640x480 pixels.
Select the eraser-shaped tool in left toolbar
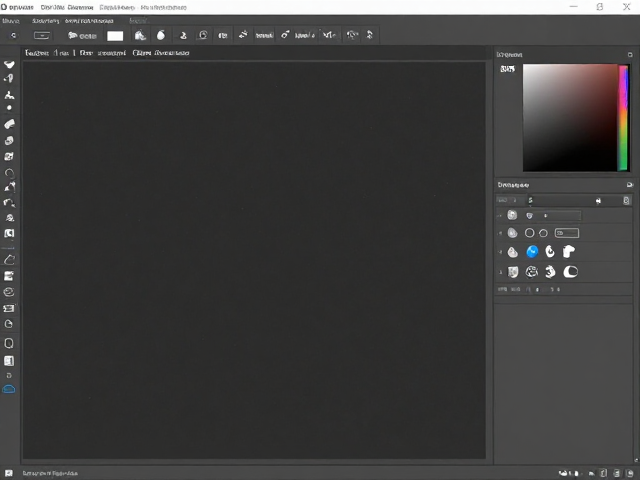tap(9, 124)
